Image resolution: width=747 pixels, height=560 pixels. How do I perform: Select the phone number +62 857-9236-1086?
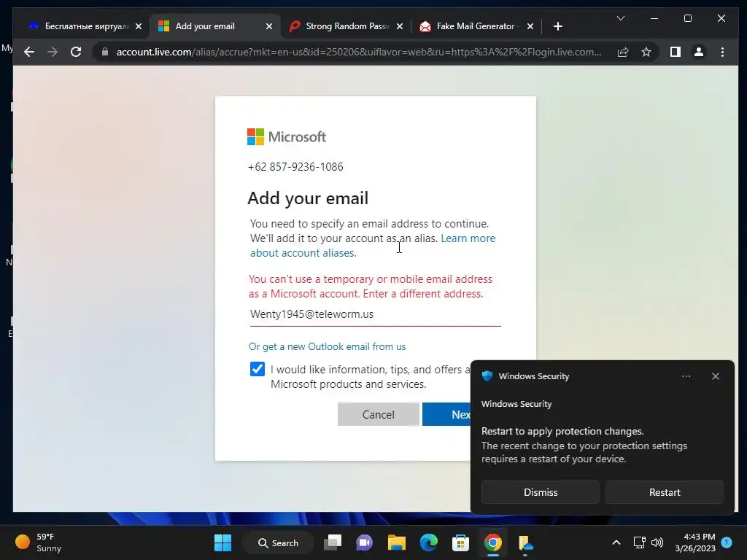click(x=295, y=167)
